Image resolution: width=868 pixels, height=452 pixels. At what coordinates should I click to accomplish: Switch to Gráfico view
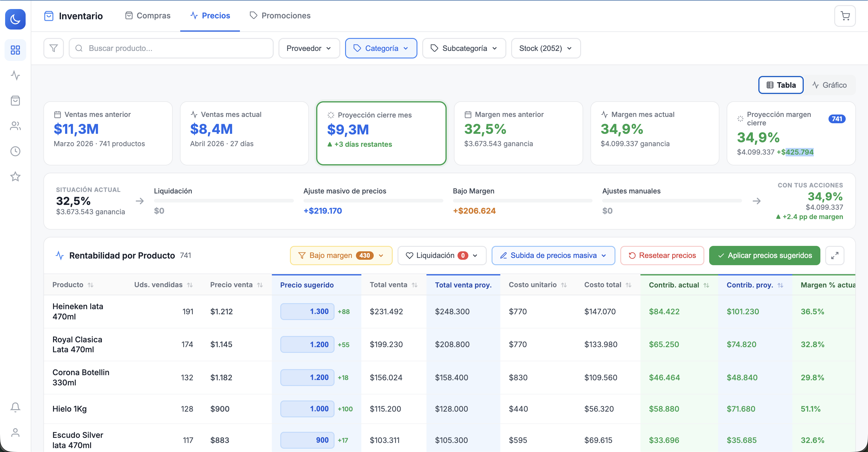click(829, 85)
